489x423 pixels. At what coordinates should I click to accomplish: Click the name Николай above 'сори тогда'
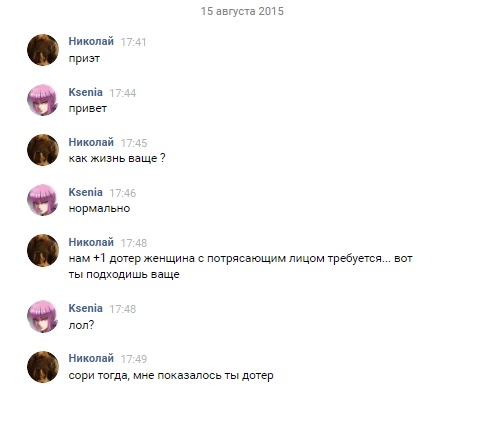pos(91,358)
